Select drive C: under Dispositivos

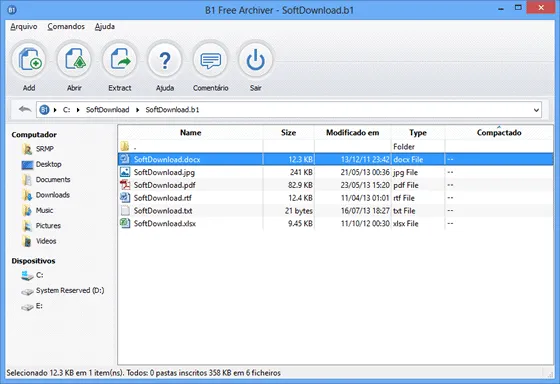(x=32, y=275)
